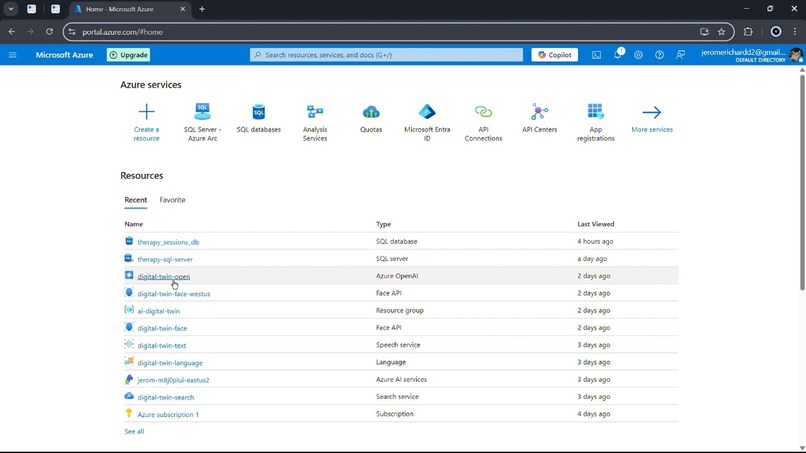
Task: Open browser profile icon
Action: [776, 32]
